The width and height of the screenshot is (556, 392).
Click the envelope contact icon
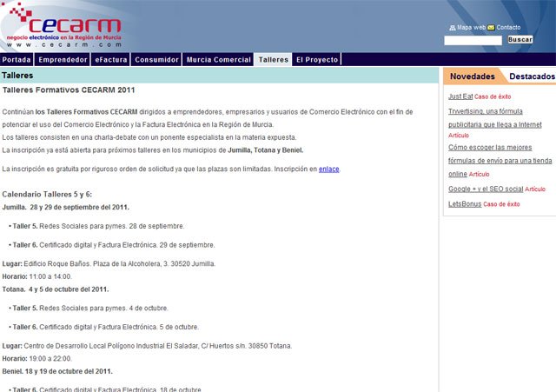pos(492,28)
